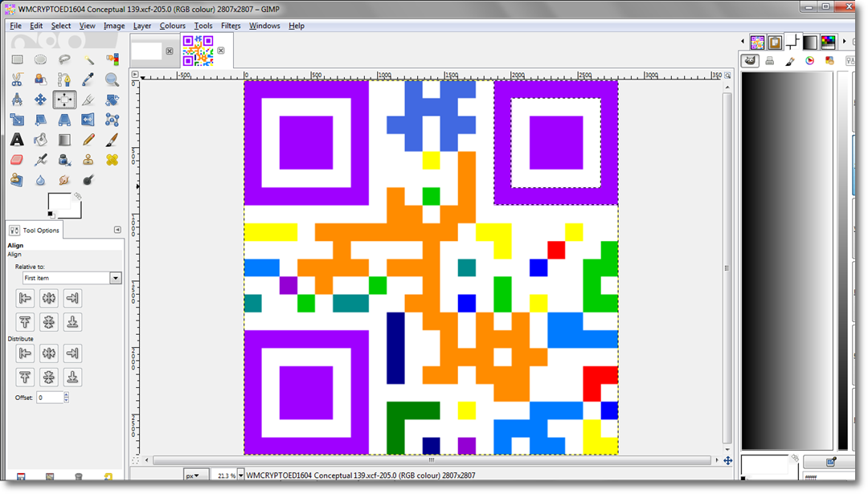This screenshot has height=494, width=868.
Task: Switch to the QR code image thumbnail tab
Action: (x=199, y=51)
